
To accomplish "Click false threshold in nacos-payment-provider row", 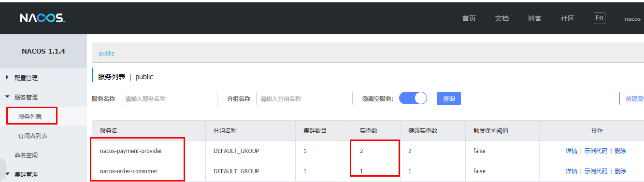I will click(479, 151).
